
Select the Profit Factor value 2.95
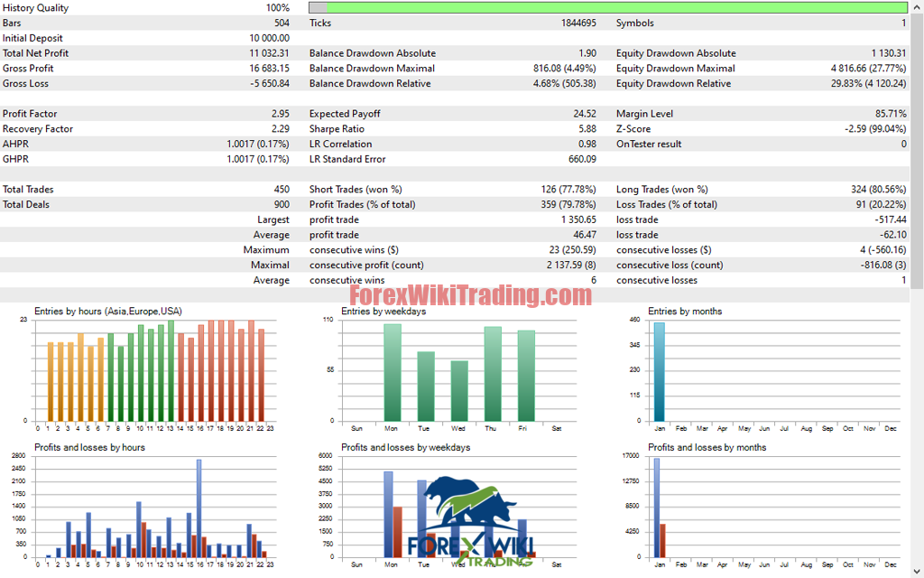point(281,114)
